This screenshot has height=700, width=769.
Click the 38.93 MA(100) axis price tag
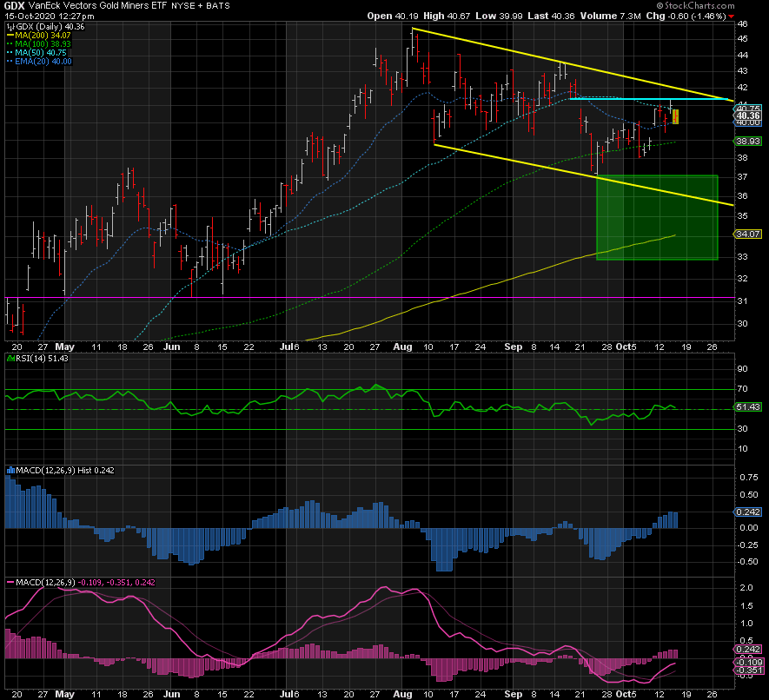tap(748, 142)
